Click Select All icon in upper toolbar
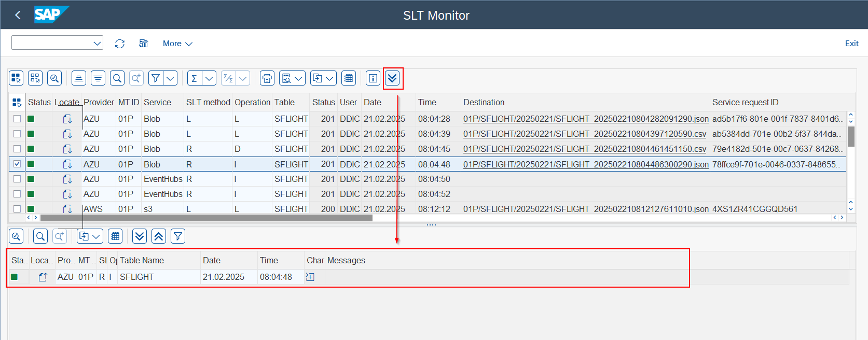868x340 pixels. point(16,78)
